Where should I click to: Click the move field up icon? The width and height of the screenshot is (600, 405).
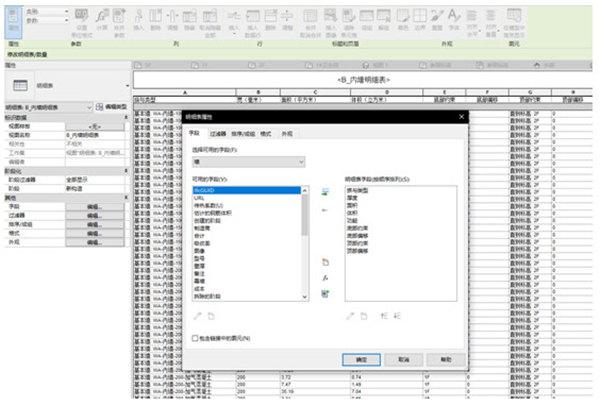click(383, 316)
